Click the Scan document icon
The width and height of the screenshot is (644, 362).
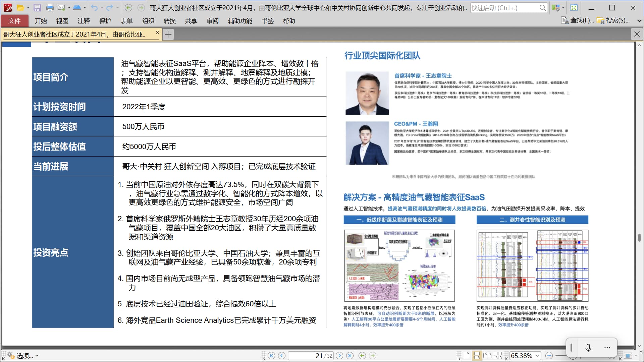77,8
